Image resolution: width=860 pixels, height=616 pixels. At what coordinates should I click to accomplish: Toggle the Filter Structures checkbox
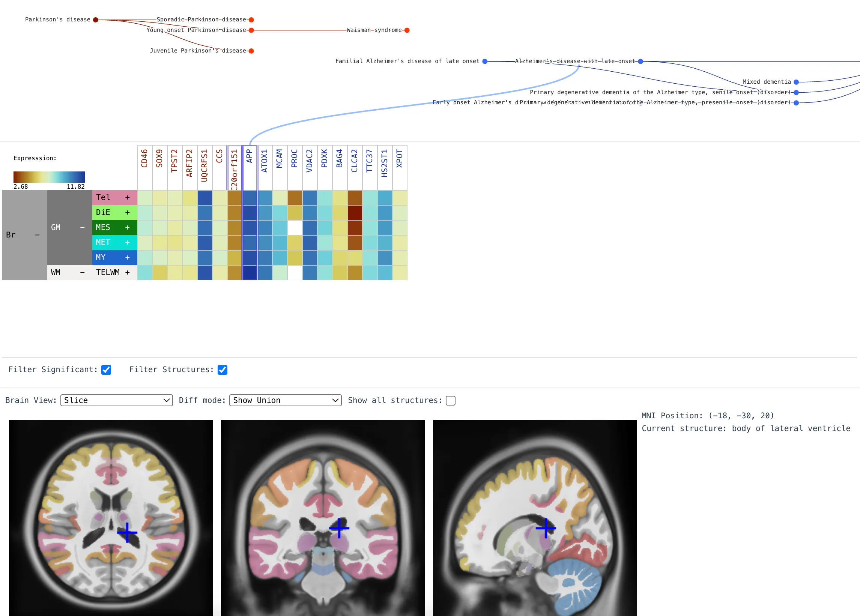coord(223,370)
